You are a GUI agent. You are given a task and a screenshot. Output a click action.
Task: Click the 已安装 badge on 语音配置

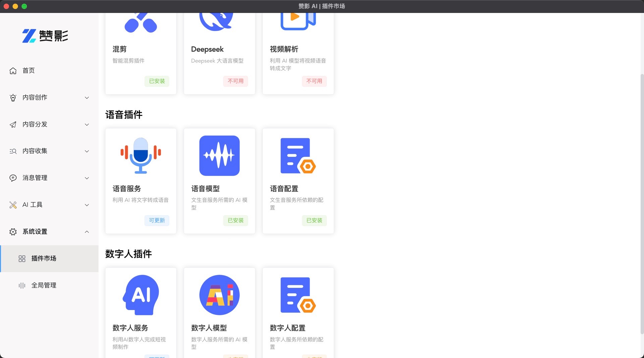pos(314,221)
